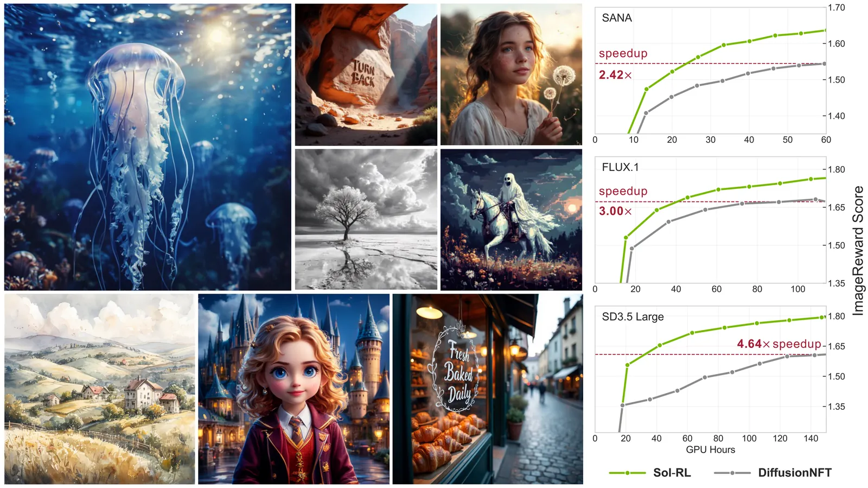868x488 pixels.
Task: Click the 2.42× speedup label
Action: point(615,75)
